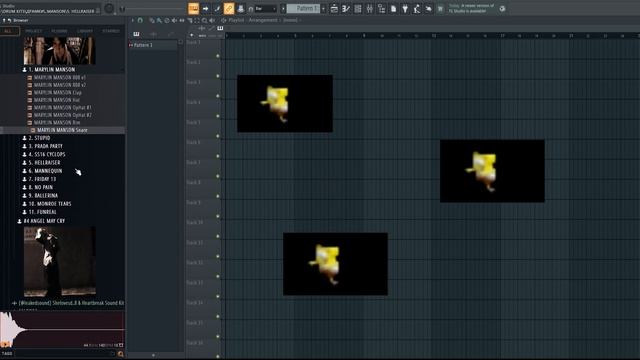Expand the 5. HELLRAISER folder

(x=44, y=163)
